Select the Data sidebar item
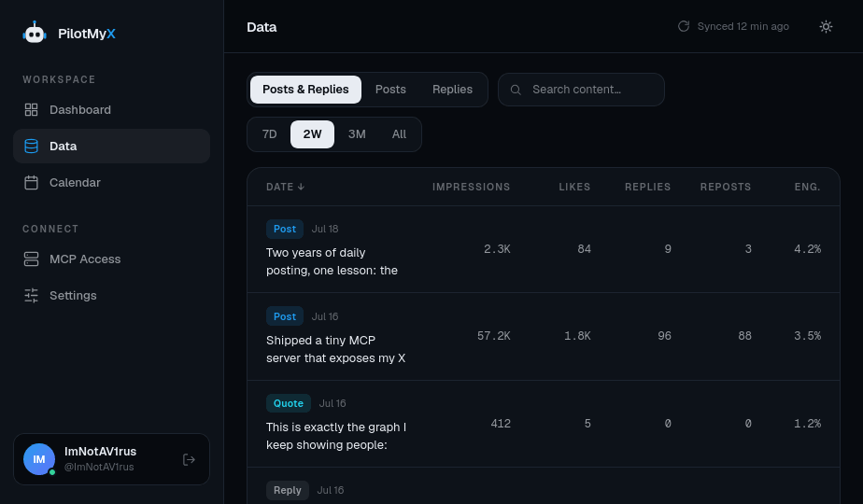Image resolution: width=863 pixels, height=504 pixels. [x=112, y=147]
